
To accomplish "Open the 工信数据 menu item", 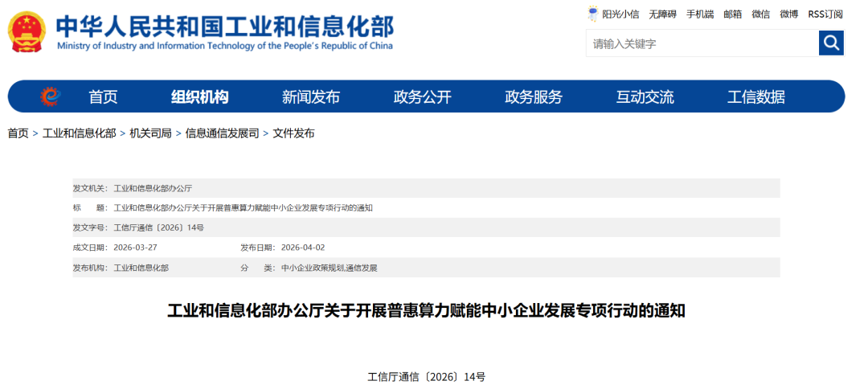I will (x=755, y=97).
